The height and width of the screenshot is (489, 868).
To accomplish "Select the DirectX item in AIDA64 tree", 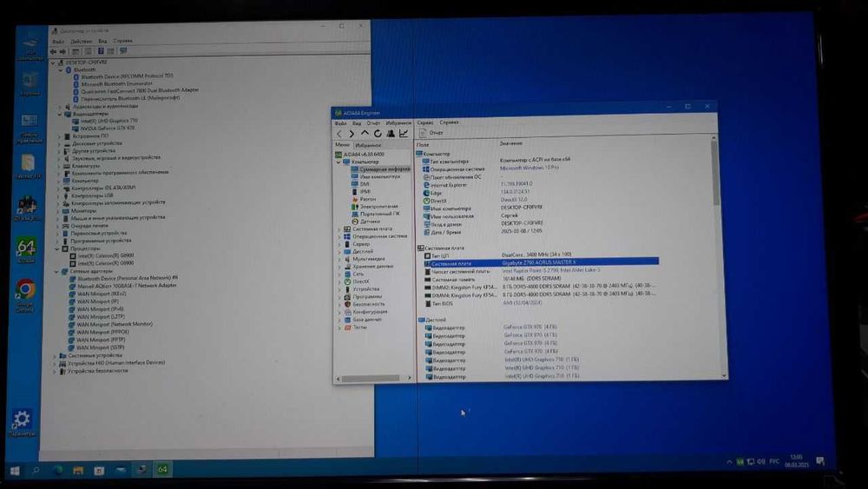I will pos(357,281).
